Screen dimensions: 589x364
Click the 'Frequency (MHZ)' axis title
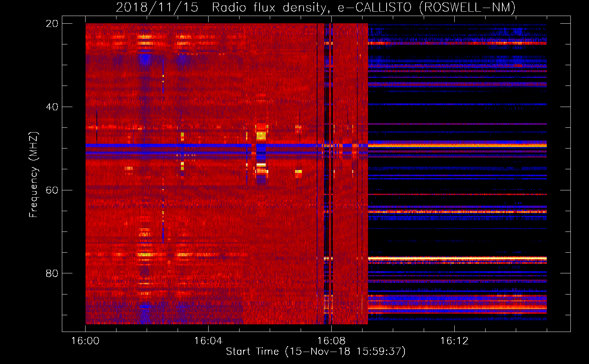[33, 175]
